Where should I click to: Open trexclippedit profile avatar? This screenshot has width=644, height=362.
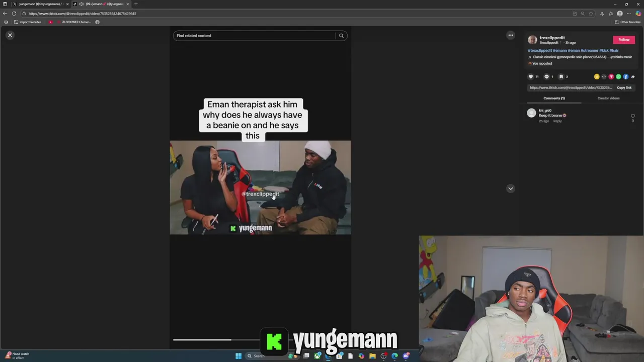click(x=532, y=40)
